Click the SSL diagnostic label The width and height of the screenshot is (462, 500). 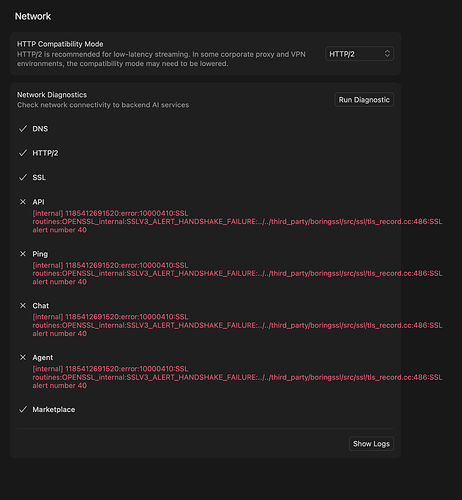(x=39, y=177)
